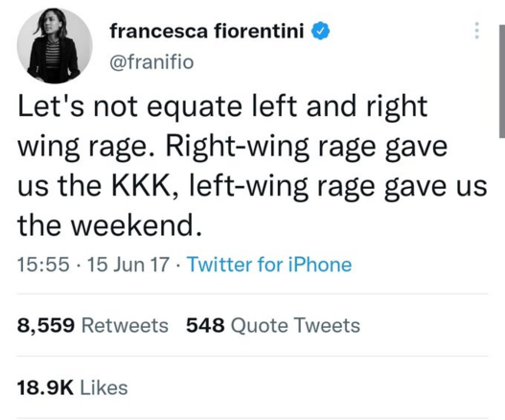Click the 15:55 timestamp
The width and height of the screenshot is (505, 420).
click(43, 265)
